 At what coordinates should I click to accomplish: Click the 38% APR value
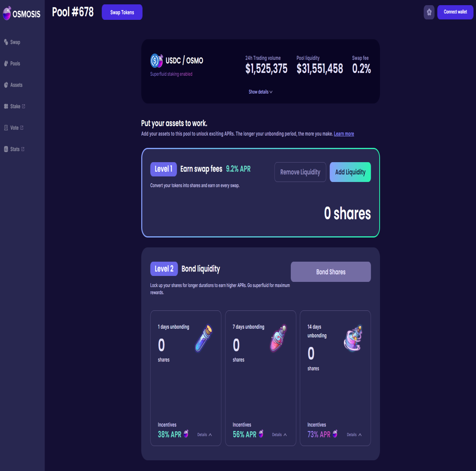(x=169, y=435)
